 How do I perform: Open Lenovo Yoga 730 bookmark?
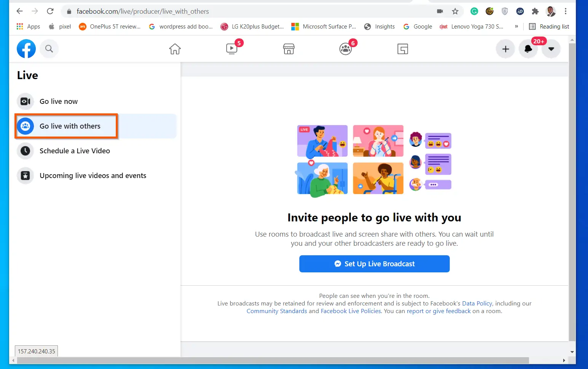coord(471,26)
